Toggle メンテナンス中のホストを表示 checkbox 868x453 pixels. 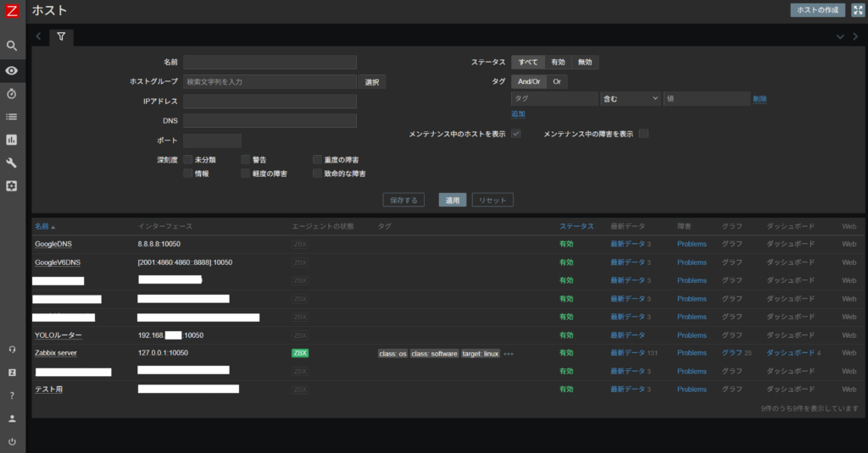click(515, 134)
